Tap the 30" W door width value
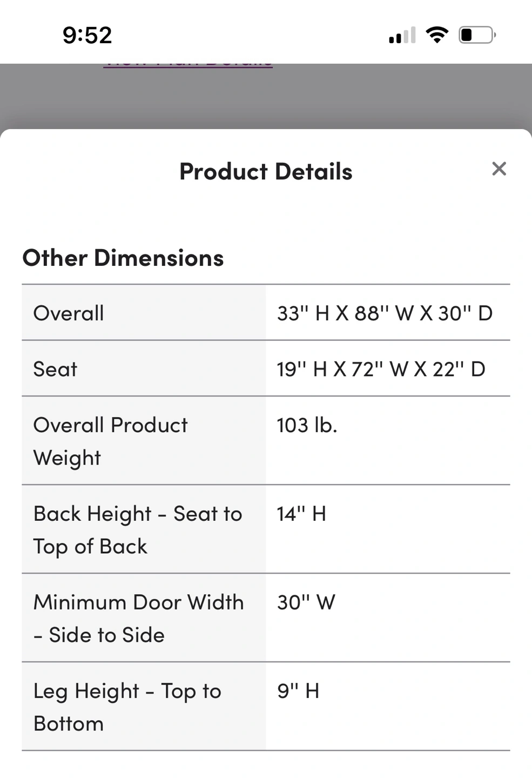This screenshot has width=532, height=778. (306, 602)
